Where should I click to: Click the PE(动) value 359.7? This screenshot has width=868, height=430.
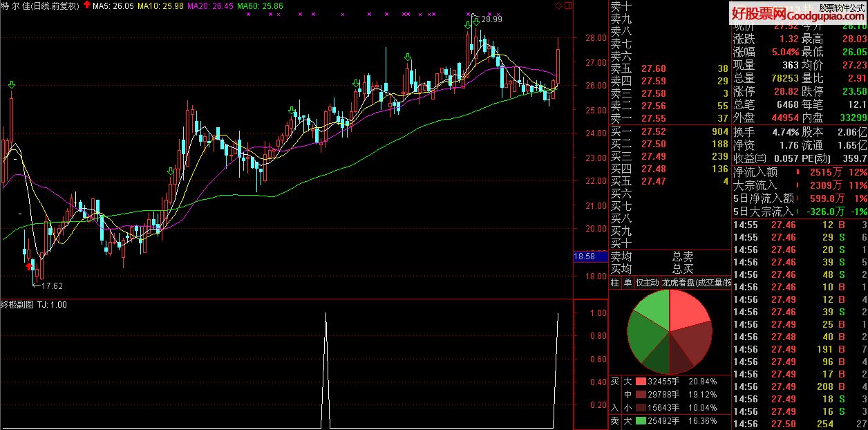(854, 158)
